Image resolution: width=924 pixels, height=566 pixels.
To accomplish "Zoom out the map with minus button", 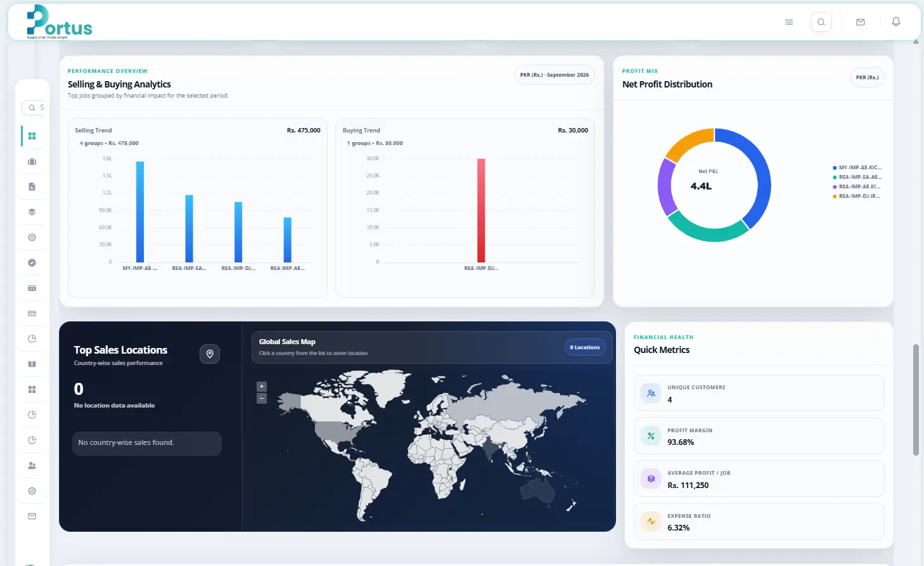I will [262, 398].
